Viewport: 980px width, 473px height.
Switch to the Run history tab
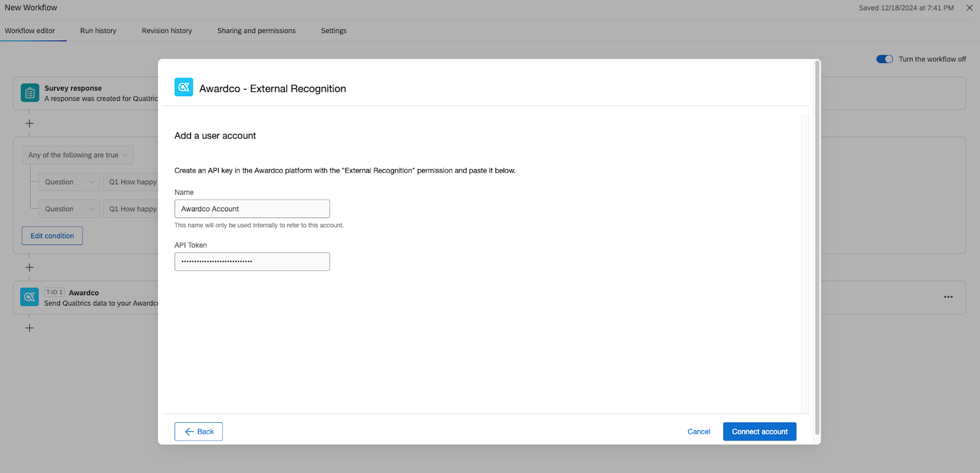pyautogui.click(x=98, y=31)
